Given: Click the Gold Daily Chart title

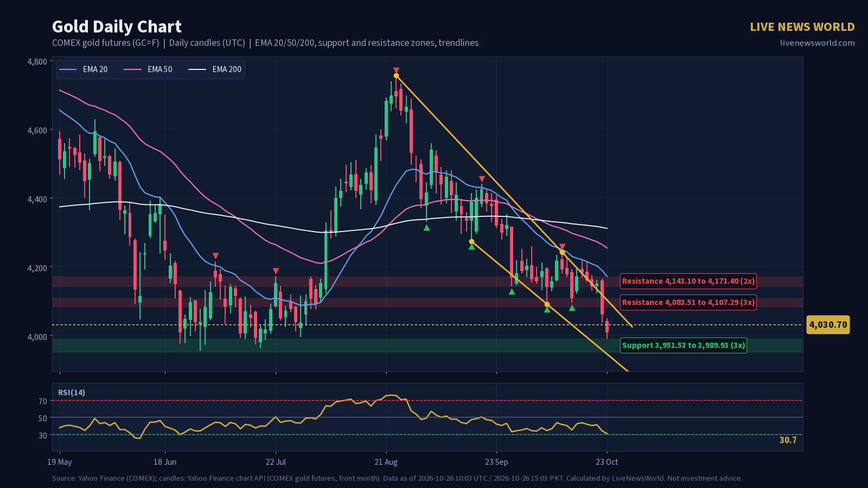Looking at the screenshot, I should (x=117, y=27).
